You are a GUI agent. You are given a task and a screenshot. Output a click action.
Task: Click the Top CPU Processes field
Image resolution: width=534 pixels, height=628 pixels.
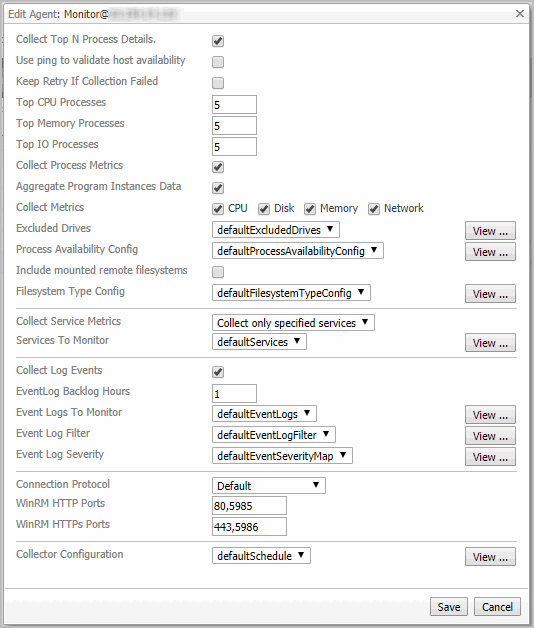tap(234, 105)
